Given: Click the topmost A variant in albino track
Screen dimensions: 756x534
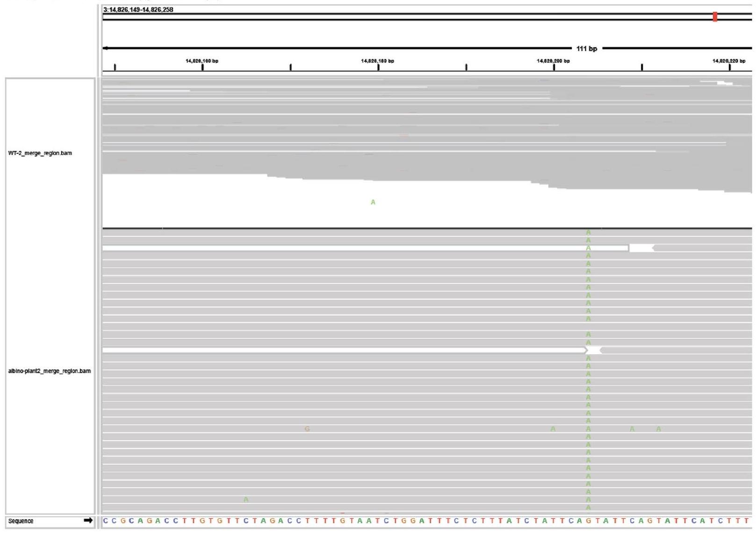Looking at the screenshot, I should 588,233.
